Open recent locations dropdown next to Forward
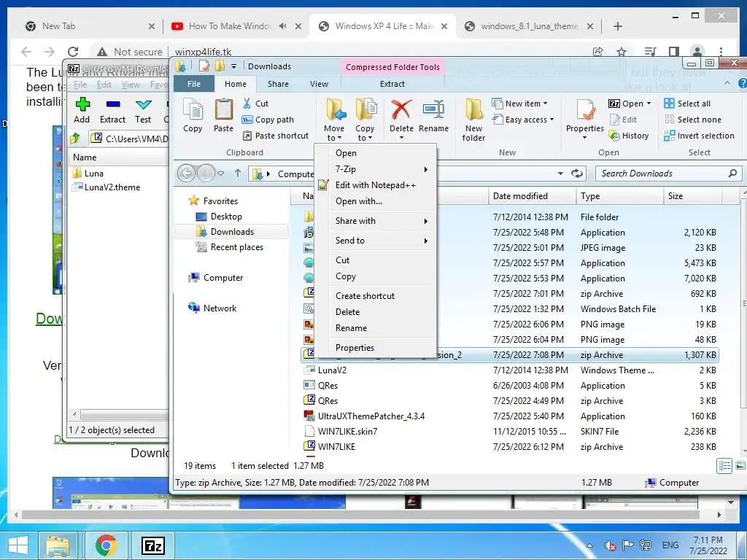Screen dimensions: 747x560 tap(220, 174)
